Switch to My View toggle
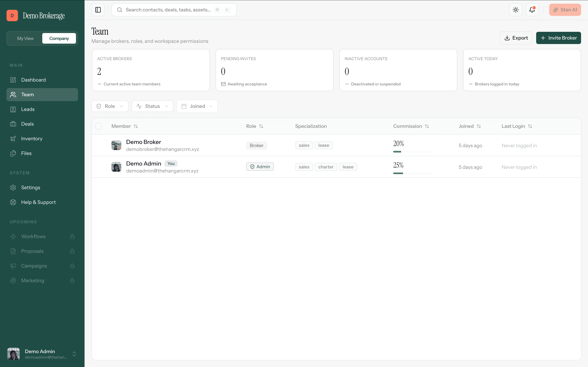The width and height of the screenshot is (588, 367). [x=25, y=38]
